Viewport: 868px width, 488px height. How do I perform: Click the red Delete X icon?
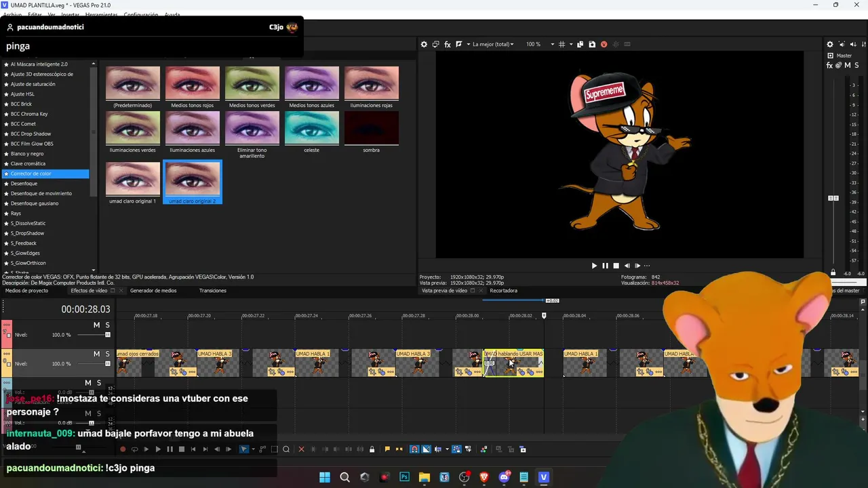click(302, 449)
